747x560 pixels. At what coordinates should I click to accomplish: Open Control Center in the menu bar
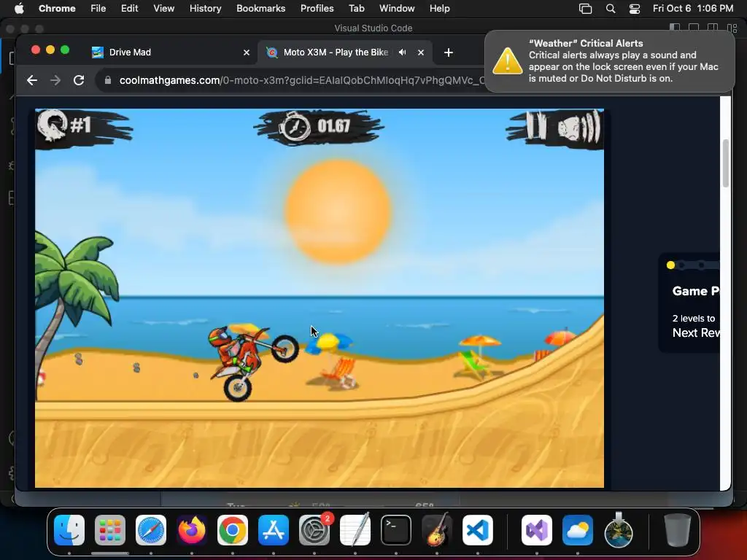(x=635, y=9)
